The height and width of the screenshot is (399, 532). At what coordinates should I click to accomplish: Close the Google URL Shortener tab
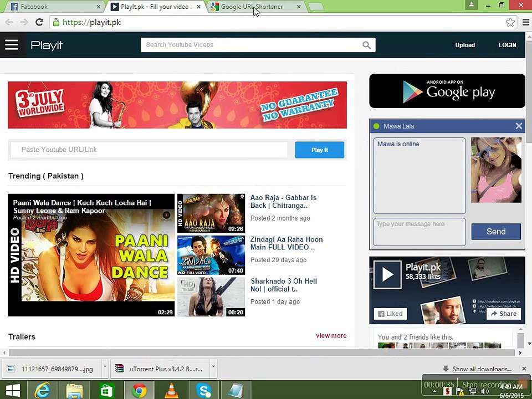point(299,7)
